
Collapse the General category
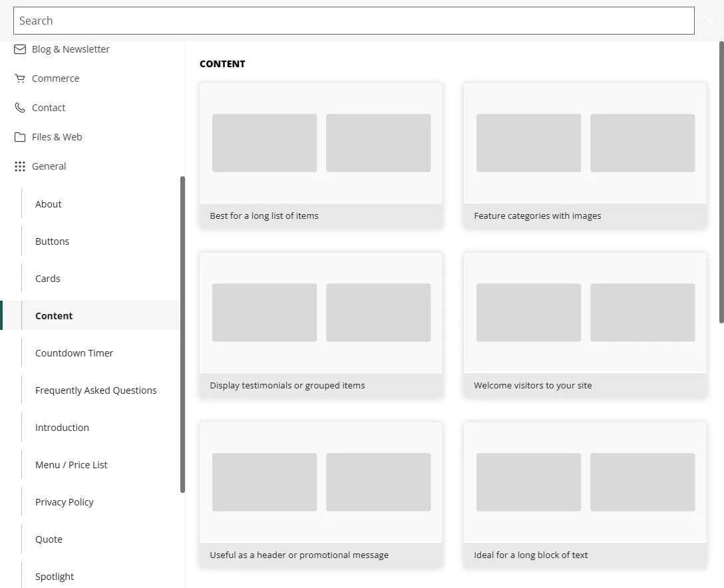click(x=49, y=166)
